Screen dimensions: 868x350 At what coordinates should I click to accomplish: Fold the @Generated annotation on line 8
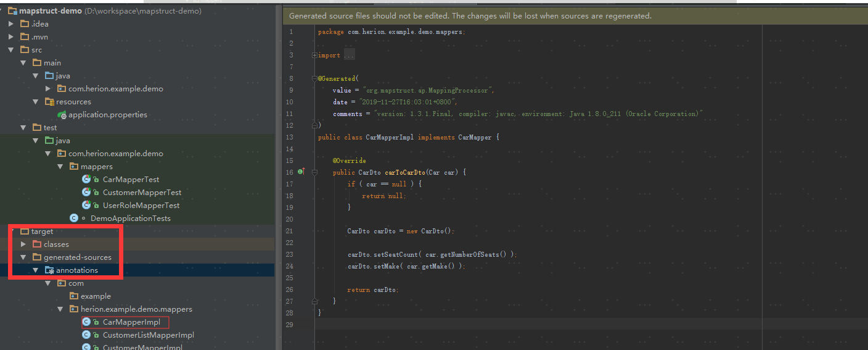(x=315, y=78)
